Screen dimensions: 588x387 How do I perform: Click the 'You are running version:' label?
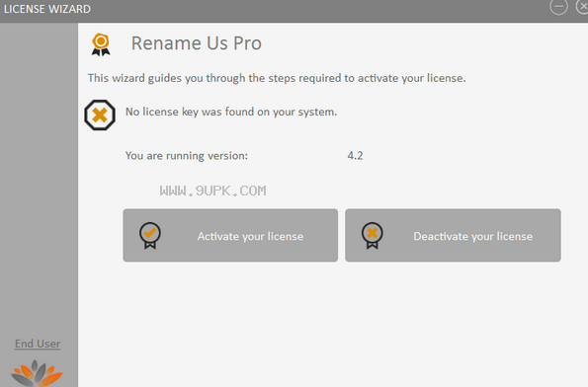[187, 155]
